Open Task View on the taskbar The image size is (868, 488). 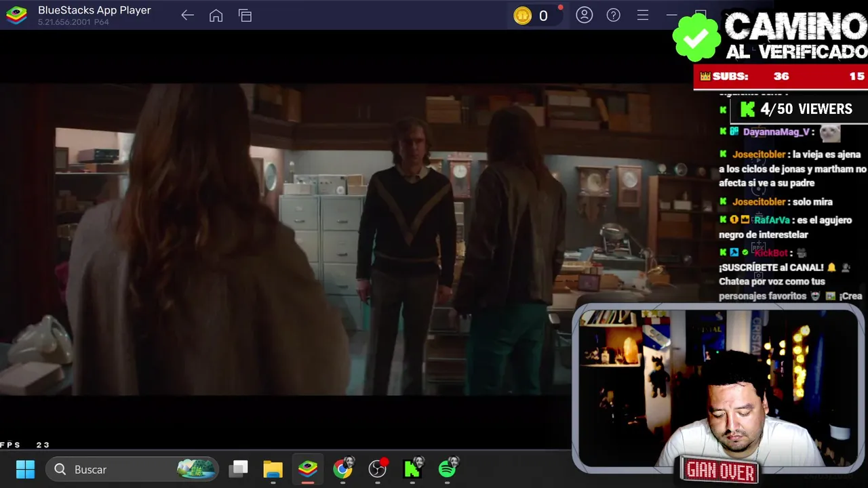[x=238, y=469]
